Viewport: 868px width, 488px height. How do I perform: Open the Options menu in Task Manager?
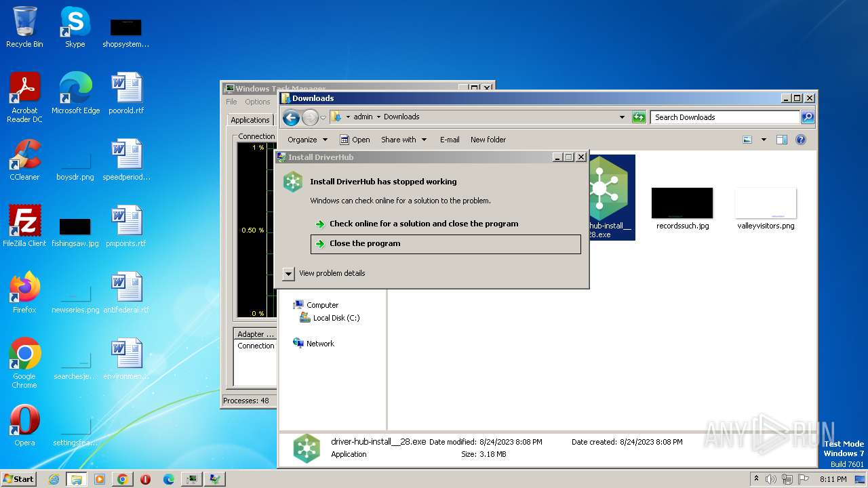[x=258, y=102]
